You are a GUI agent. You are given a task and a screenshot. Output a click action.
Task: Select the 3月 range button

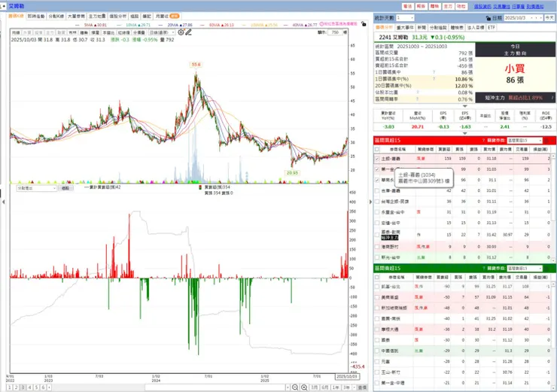point(315,387)
